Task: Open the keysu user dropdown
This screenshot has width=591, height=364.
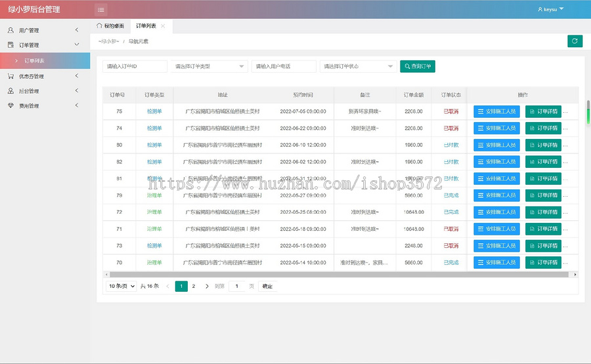Action: pyautogui.click(x=550, y=9)
